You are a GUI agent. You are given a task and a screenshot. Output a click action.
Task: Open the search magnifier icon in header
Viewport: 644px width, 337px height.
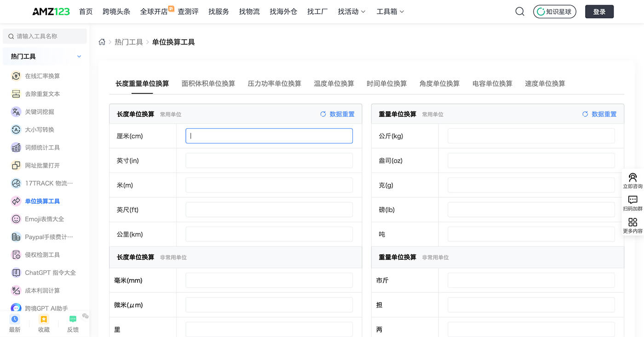520,11
